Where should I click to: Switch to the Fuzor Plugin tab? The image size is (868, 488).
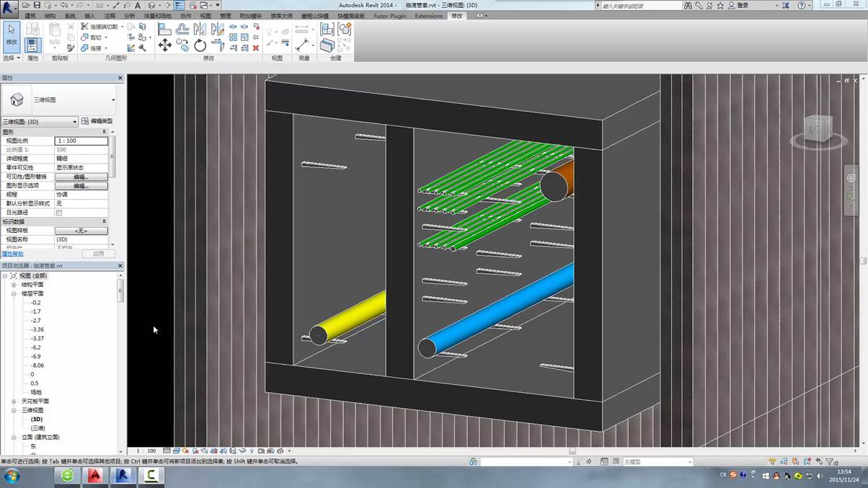(x=389, y=16)
